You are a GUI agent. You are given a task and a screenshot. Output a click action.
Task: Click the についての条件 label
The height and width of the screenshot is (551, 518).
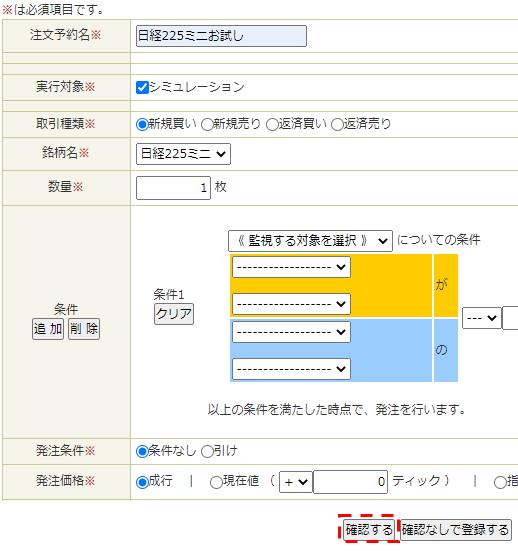click(439, 240)
